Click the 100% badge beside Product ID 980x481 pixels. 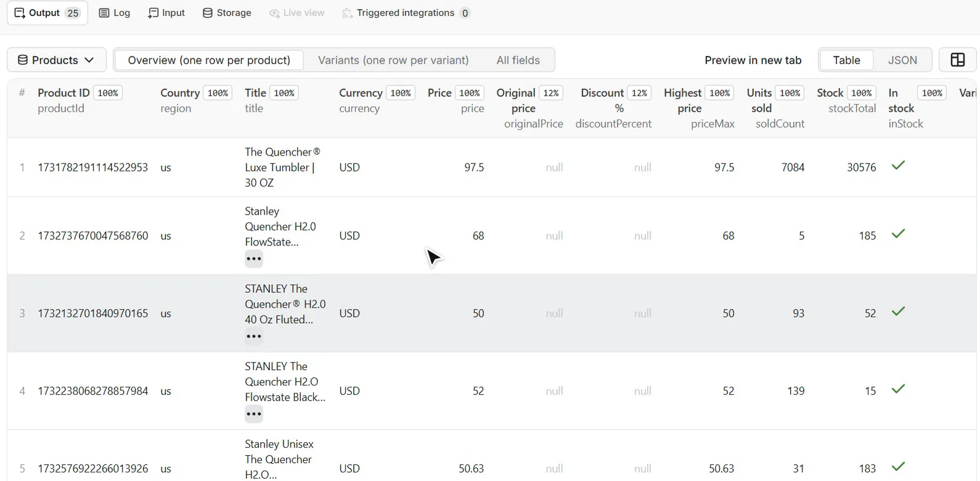108,93
